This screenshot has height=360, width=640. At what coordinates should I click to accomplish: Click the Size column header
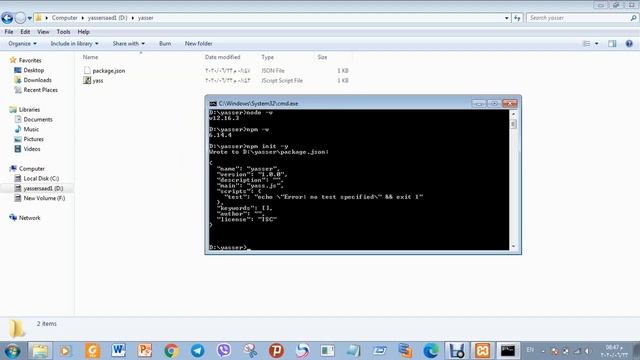click(x=322, y=57)
